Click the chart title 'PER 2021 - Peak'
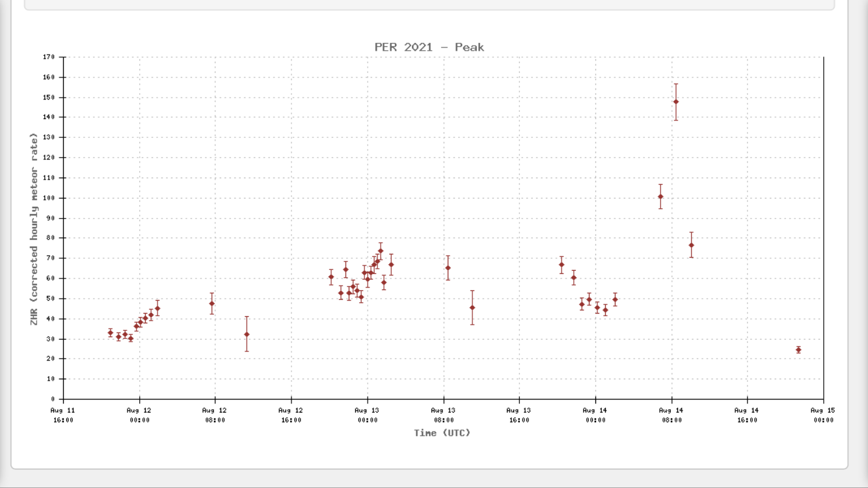 coord(429,47)
